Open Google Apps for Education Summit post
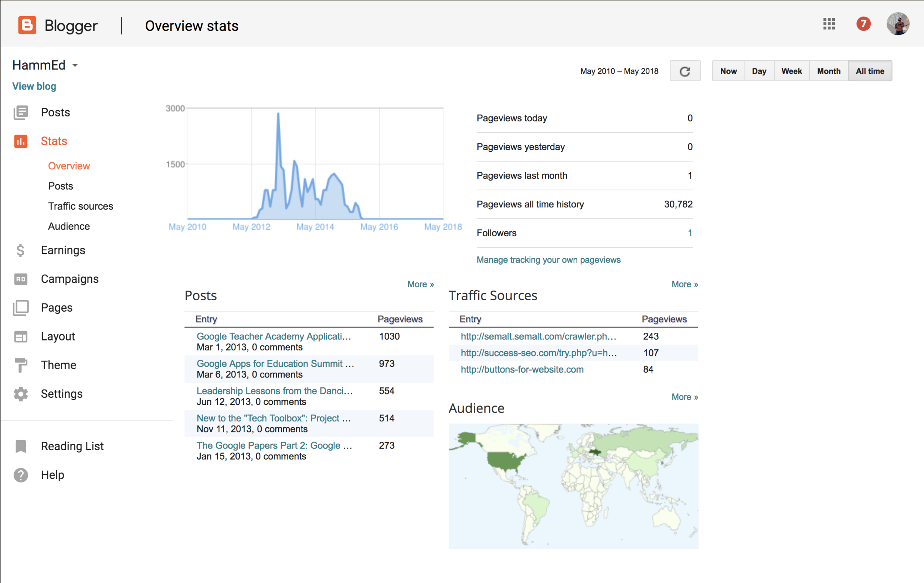Viewport: 924px width, 583px height. 275,363
